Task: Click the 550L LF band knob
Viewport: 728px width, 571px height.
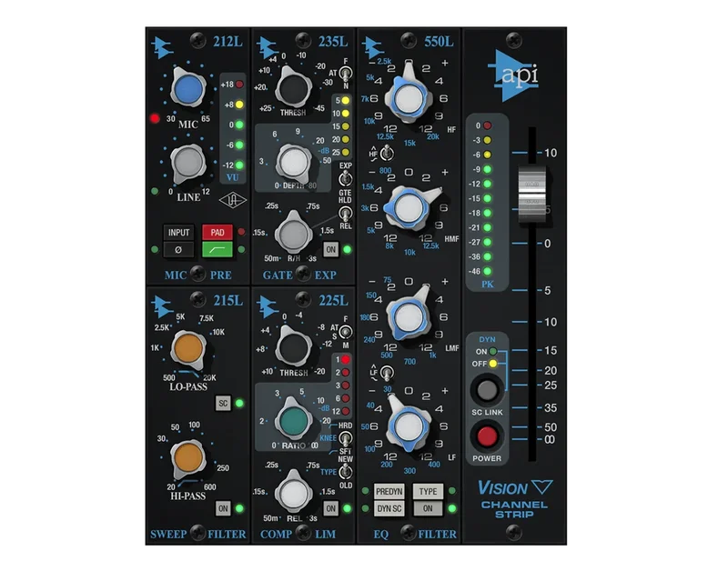Action: point(409,426)
